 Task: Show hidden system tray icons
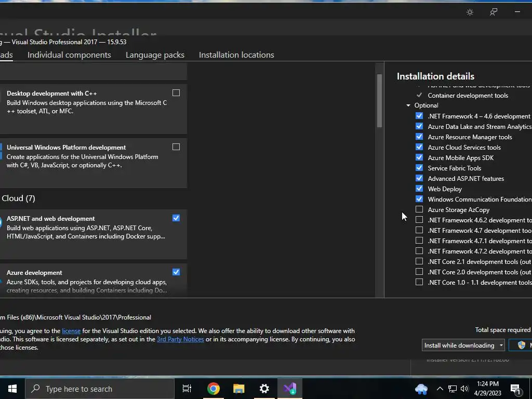[x=440, y=389]
